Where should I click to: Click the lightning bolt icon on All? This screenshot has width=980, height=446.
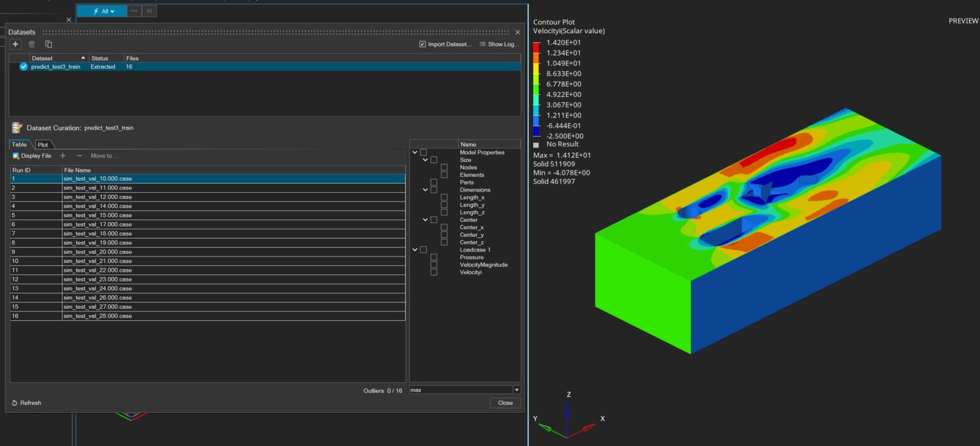point(96,11)
